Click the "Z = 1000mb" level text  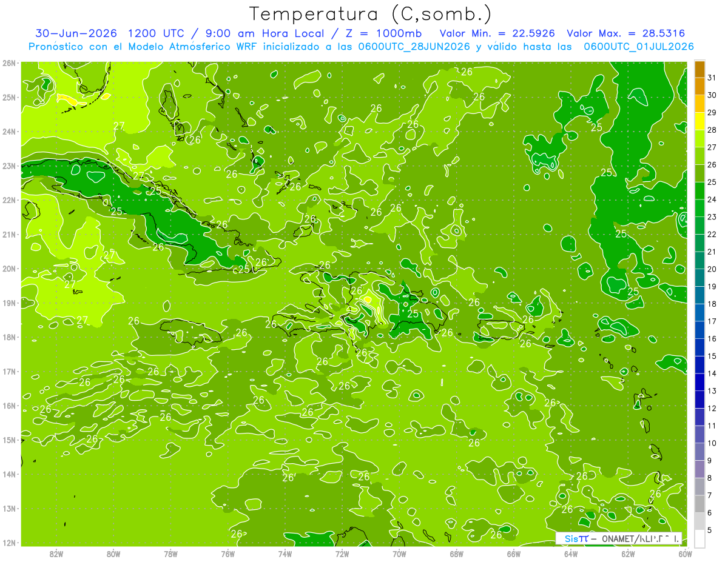(x=383, y=33)
